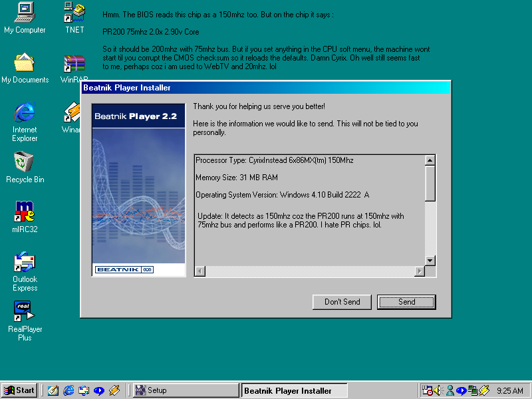Open the Recycle Bin
Image resolution: width=532 pixels, height=399 pixels.
click(x=25, y=162)
